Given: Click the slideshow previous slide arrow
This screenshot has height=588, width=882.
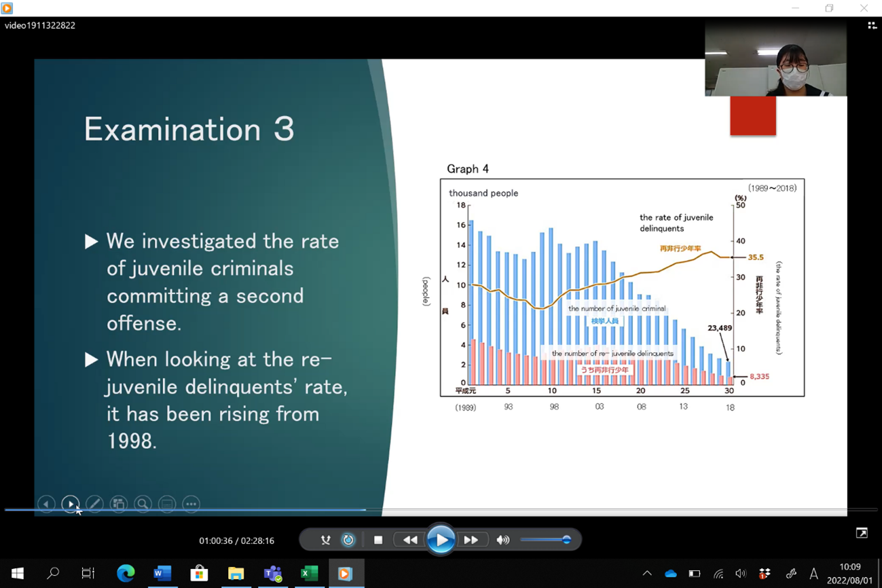Looking at the screenshot, I should [46, 504].
